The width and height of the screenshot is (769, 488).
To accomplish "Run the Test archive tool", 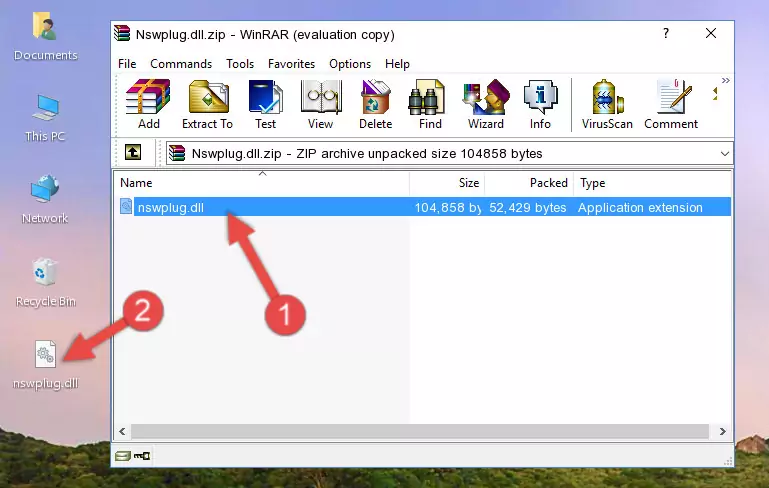I will [x=265, y=104].
